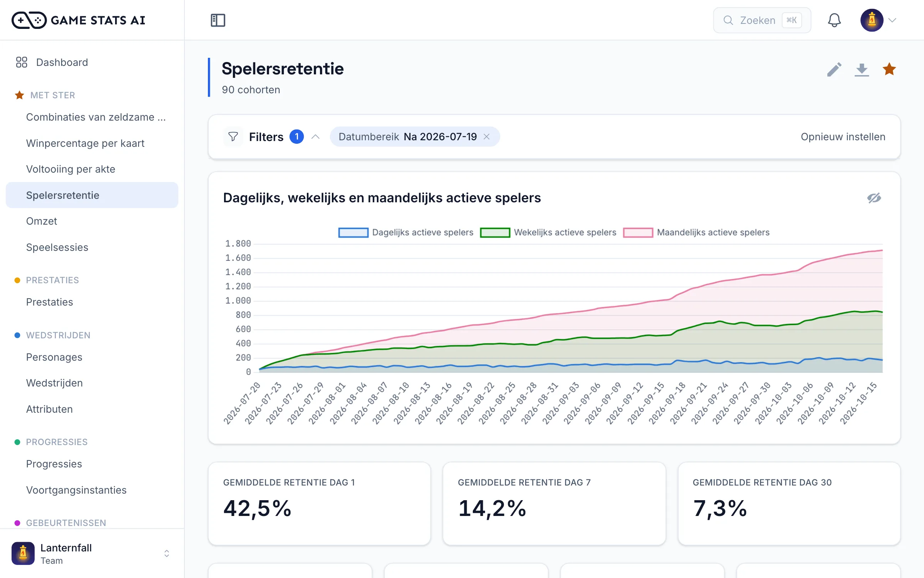Toggle Wekelijks actieve spelers legend series

pos(548,232)
